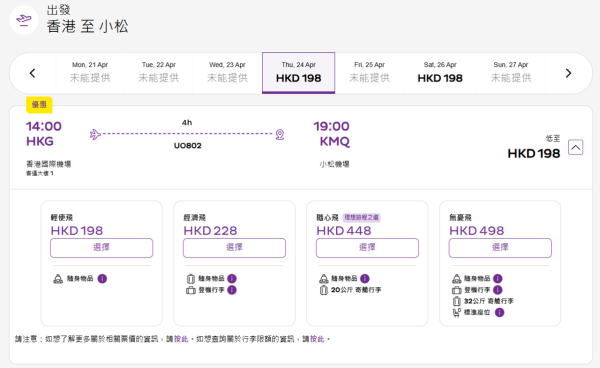Select Mon, 21 Apr date tab
Viewport: 600px width, 368px height.
coord(90,73)
